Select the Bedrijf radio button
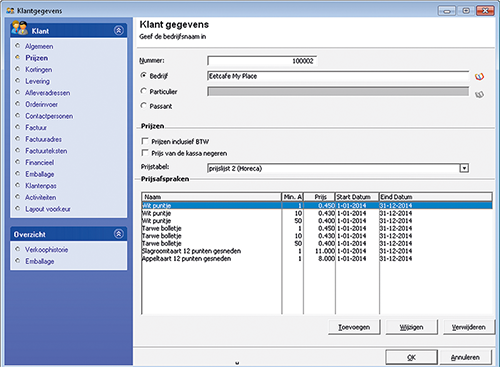The image size is (500, 367). pyautogui.click(x=144, y=75)
